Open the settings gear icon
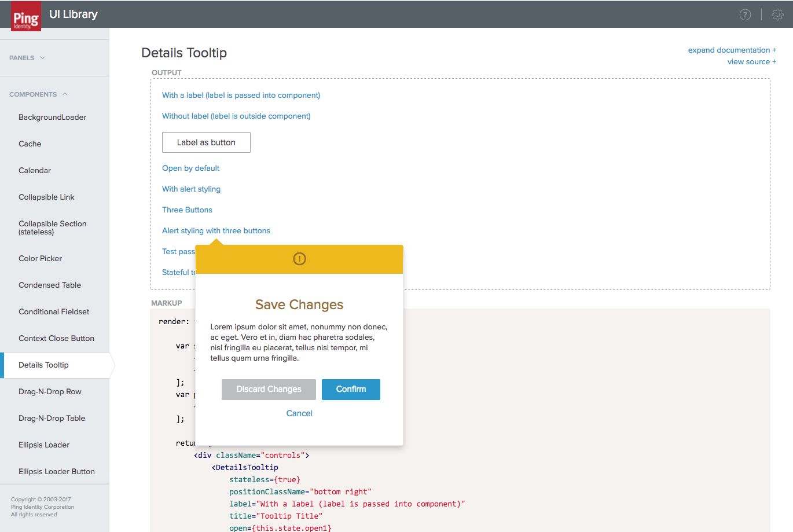793x532 pixels. 777,15
